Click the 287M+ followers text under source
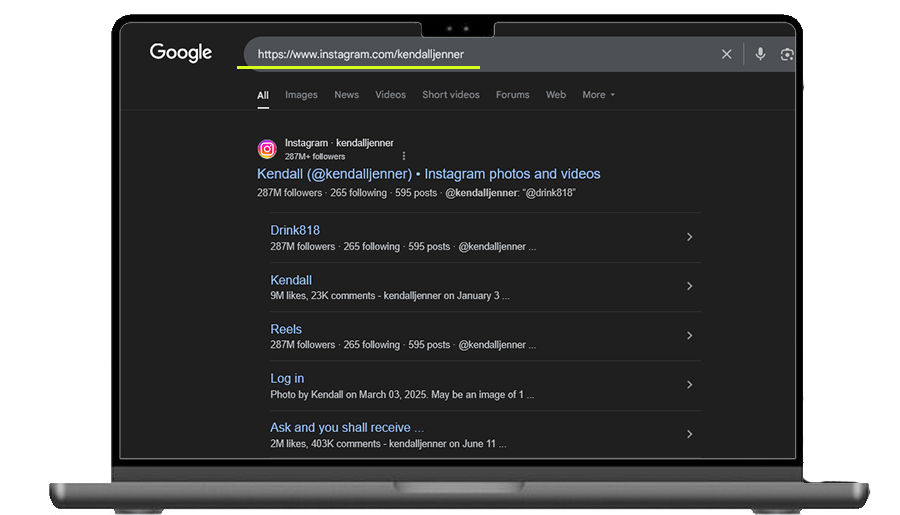The image size is (900, 515). pyautogui.click(x=315, y=156)
